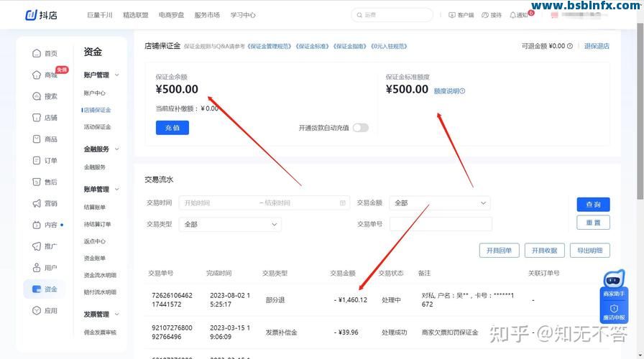Click the 查询 query button
The height and width of the screenshot is (359, 644).
[593, 205]
